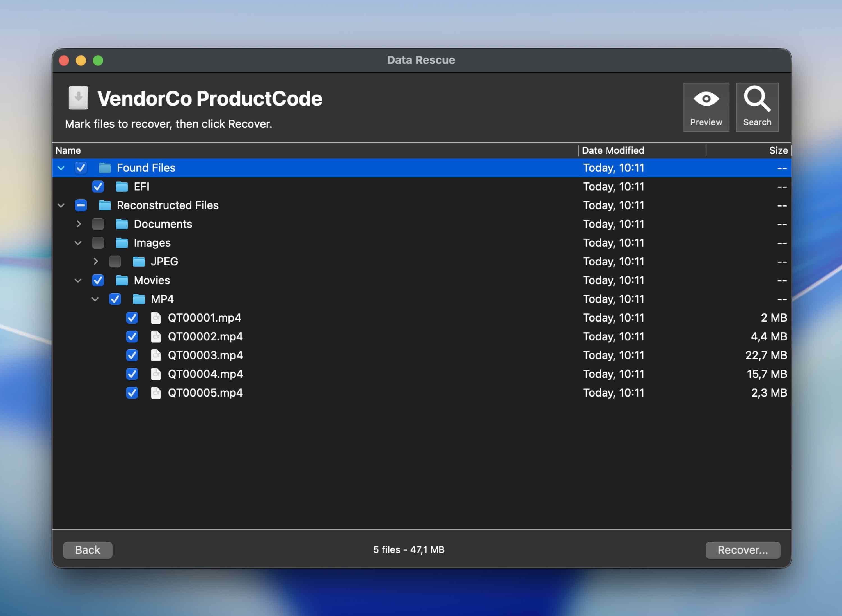
Task: Uncheck the MP4 folder checkbox
Action: click(x=115, y=299)
